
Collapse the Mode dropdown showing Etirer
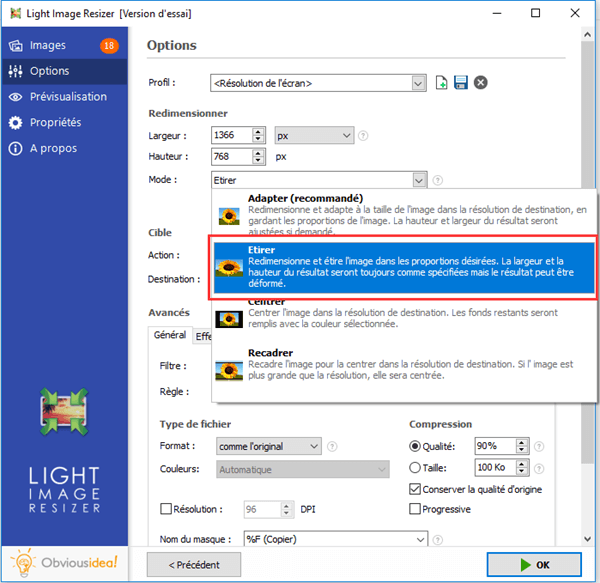[x=419, y=180]
